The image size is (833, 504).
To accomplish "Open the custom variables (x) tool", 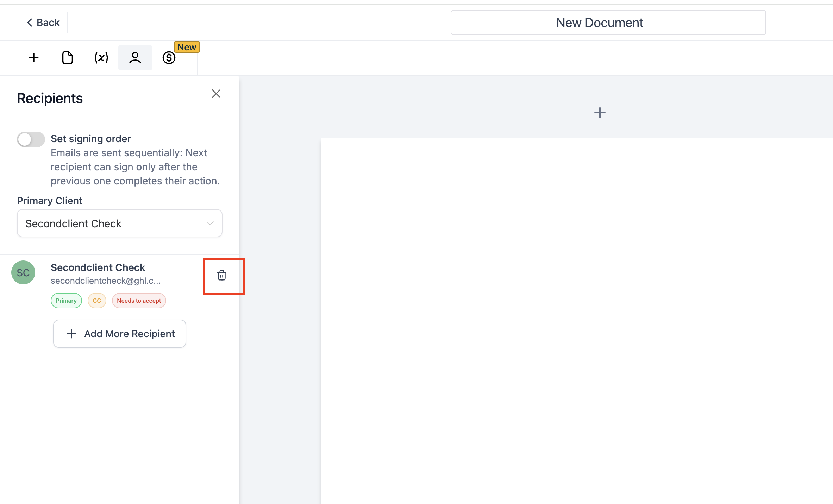I will 101,58.
